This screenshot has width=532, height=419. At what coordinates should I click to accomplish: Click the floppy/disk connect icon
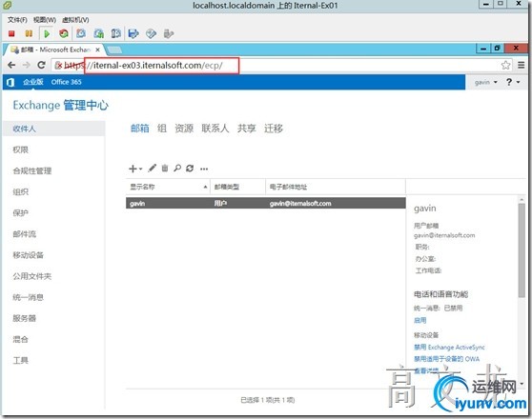click(133, 33)
